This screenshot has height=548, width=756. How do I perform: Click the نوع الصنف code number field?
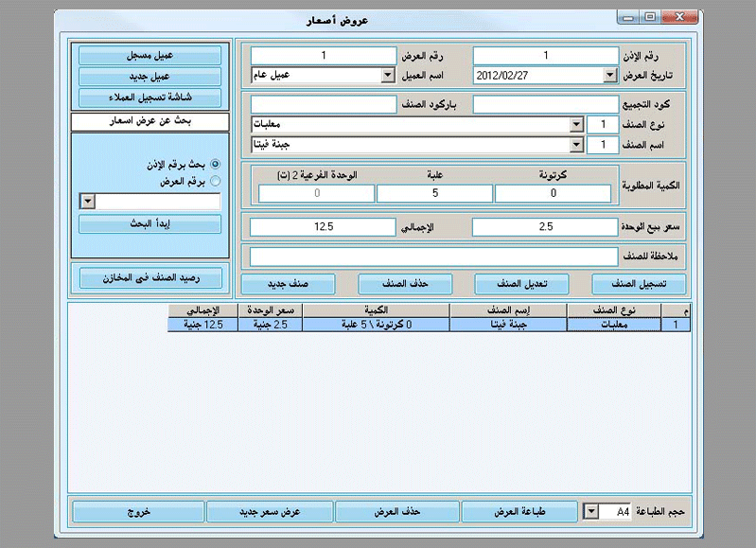pos(603,124)
